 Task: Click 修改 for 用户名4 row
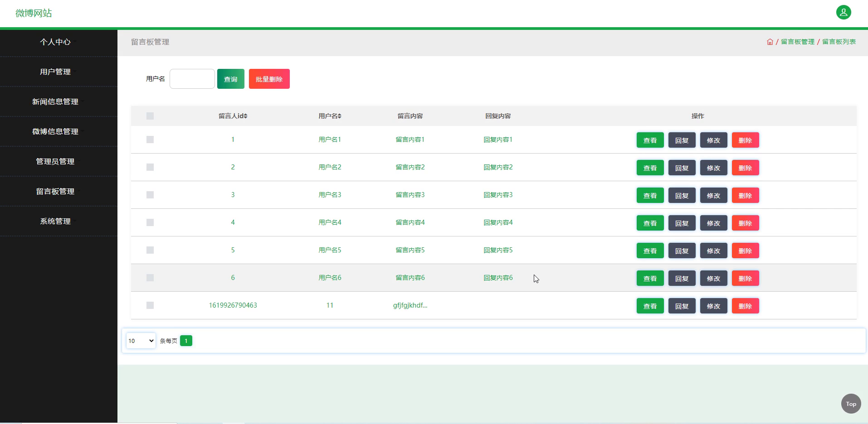[x=714, y=223]
